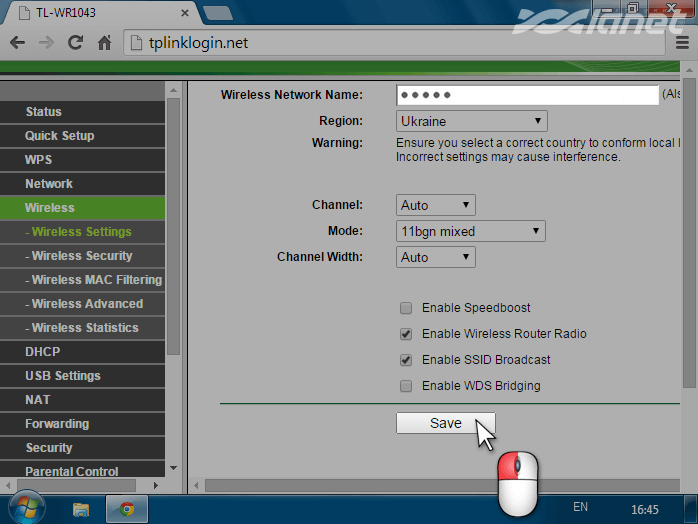Click the browser forward arrow button
Viewport: 698px width, 524px height.
46,43
